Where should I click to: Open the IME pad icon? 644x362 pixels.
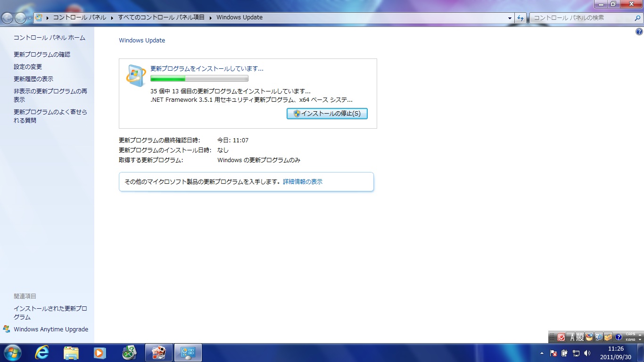(x=589, y=337)
